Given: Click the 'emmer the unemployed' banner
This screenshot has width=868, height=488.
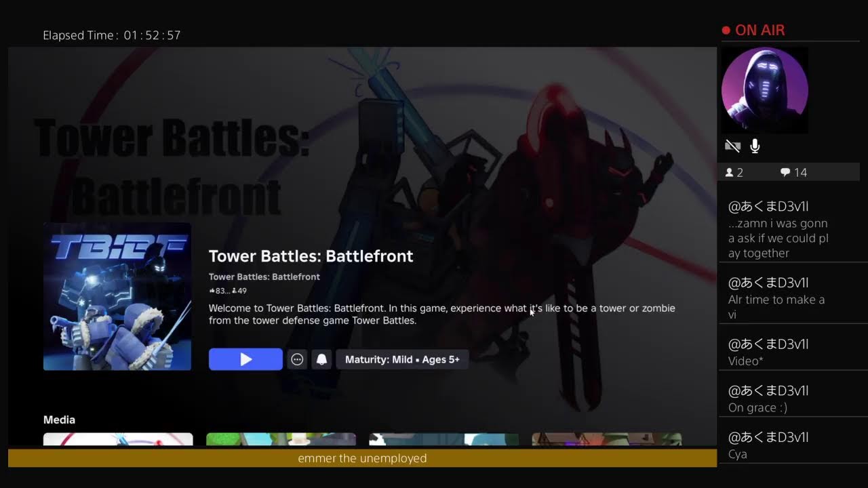Looking at the screenshot, I should coord(362,458).
